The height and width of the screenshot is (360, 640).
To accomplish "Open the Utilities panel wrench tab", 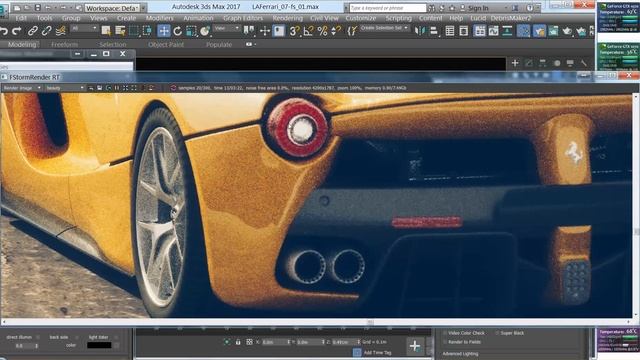I will (584, 63).
